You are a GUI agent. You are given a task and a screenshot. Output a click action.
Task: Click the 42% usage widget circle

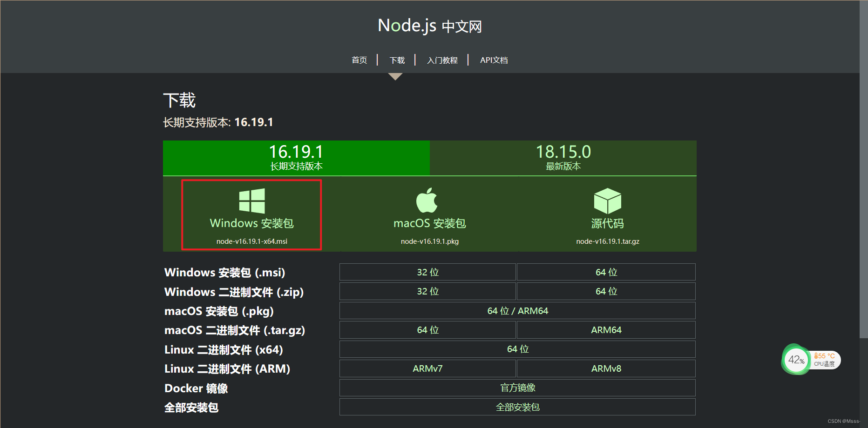point(796,360)
